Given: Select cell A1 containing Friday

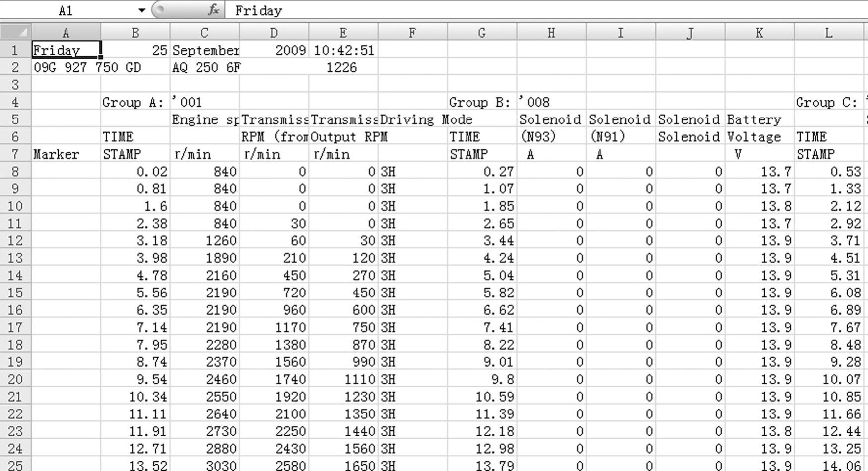Looking at the screenshot, I should (x=66, y=50).
